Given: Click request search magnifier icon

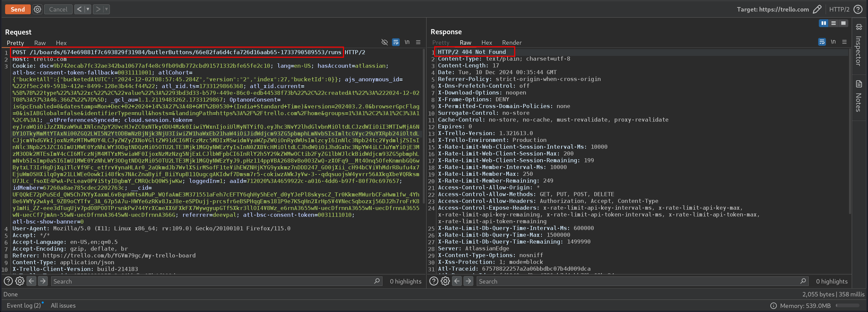Looking at the screenshot, I should [x=377, y=281].
